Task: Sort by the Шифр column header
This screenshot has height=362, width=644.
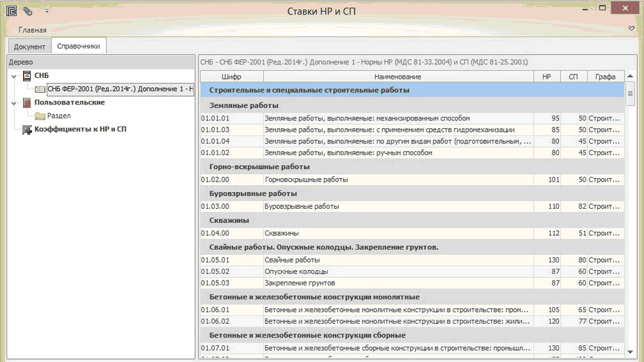Action: 231,77
